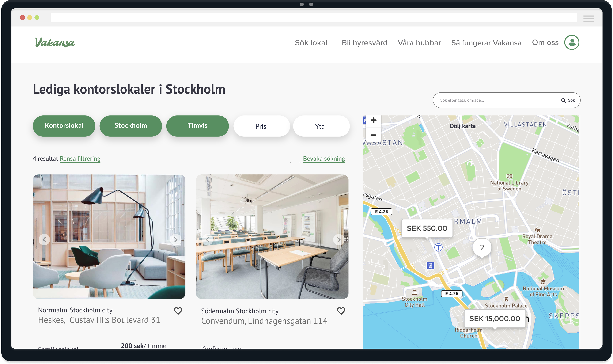The image size is (613, 364).
Task: Click Stockholm Palace map icon
Action: 506,299
